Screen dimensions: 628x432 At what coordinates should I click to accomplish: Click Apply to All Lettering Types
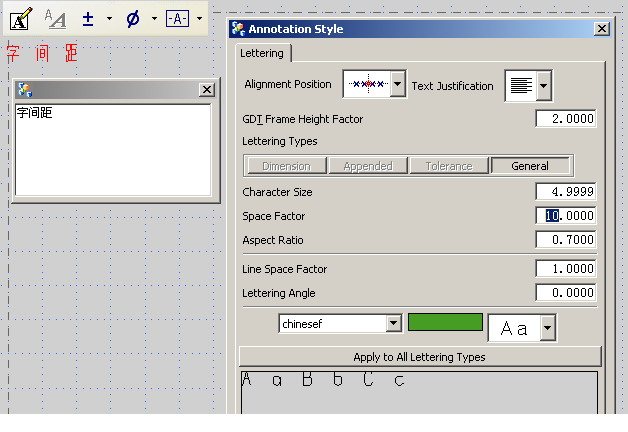[x=420, y=357]
